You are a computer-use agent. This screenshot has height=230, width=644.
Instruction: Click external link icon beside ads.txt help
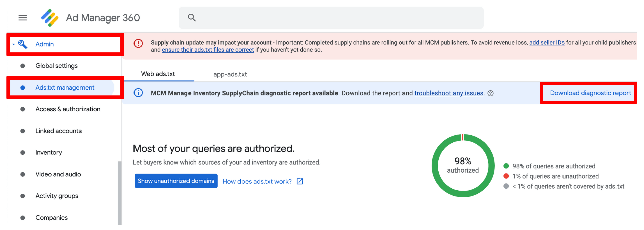[300, 181]
